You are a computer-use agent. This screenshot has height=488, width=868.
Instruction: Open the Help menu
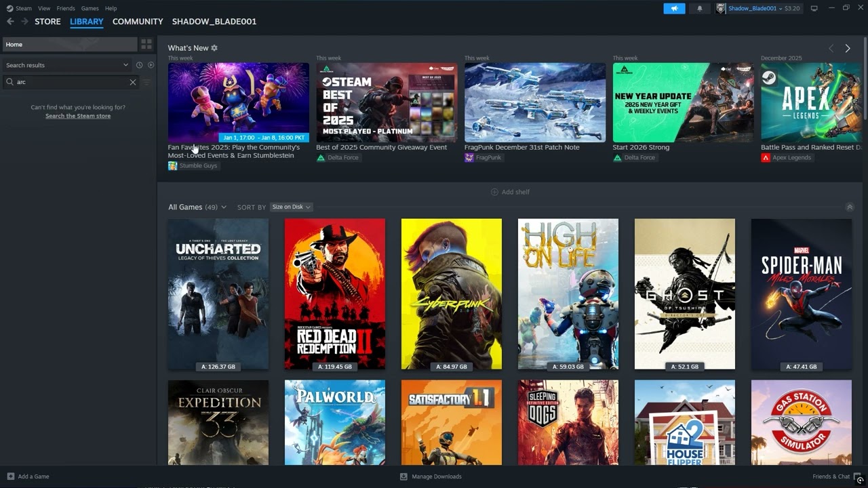pos(111,8)
